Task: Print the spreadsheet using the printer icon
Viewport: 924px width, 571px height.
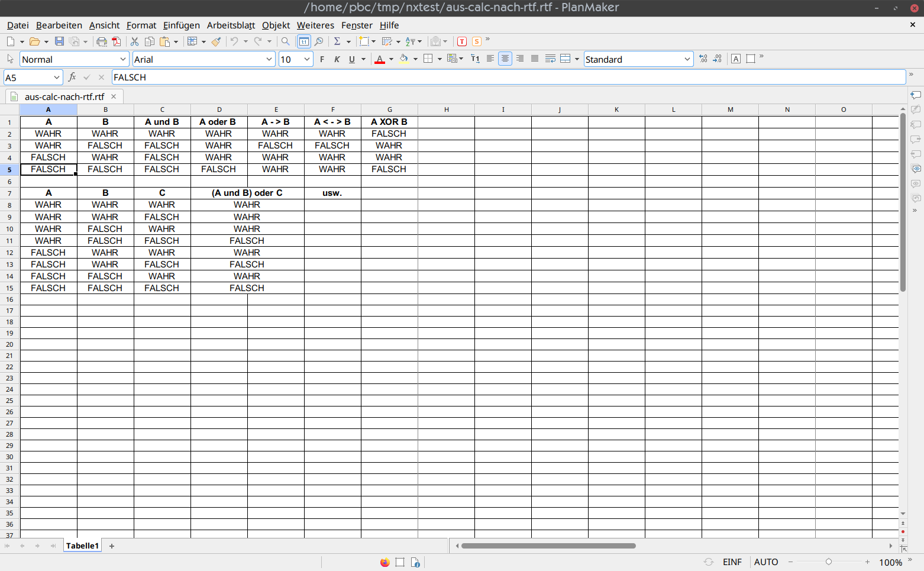Action: point(102,41)
